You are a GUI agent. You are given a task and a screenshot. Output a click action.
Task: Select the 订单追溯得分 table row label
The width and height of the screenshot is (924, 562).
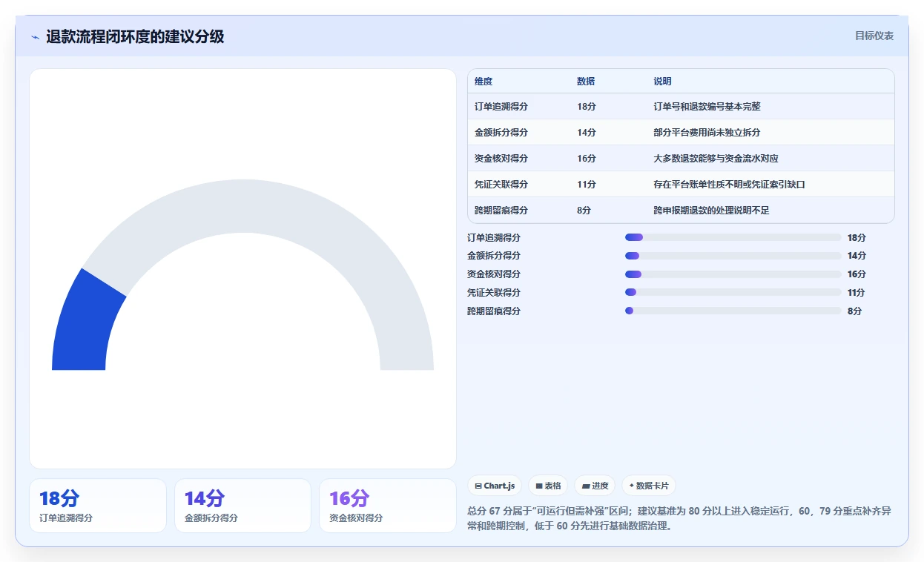[501, 107]
